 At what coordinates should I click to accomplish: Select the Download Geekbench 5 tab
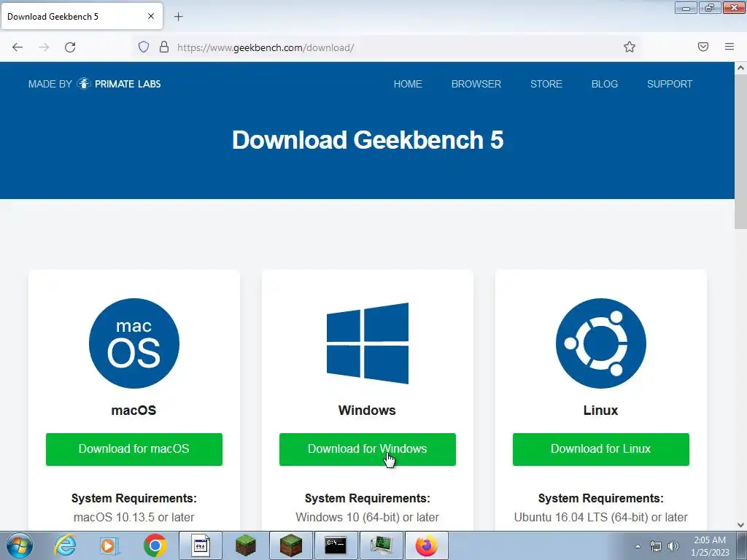click(x=82, y=16)
